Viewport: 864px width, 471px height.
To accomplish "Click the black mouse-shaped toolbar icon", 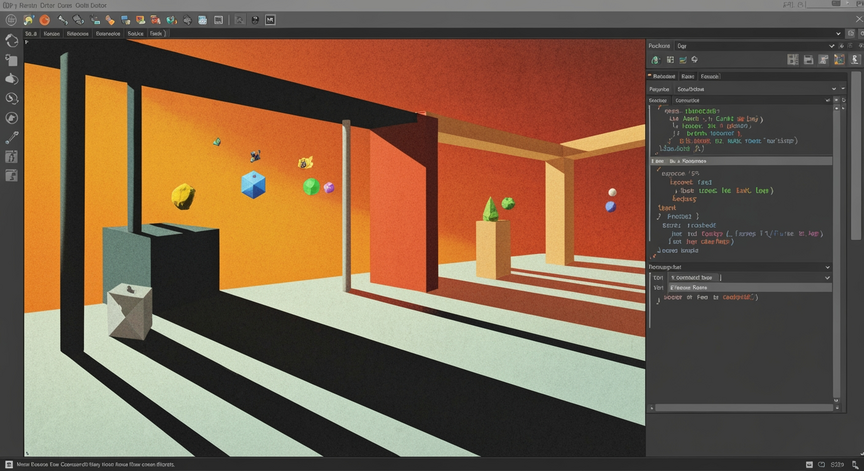I will tap(255, 20).
